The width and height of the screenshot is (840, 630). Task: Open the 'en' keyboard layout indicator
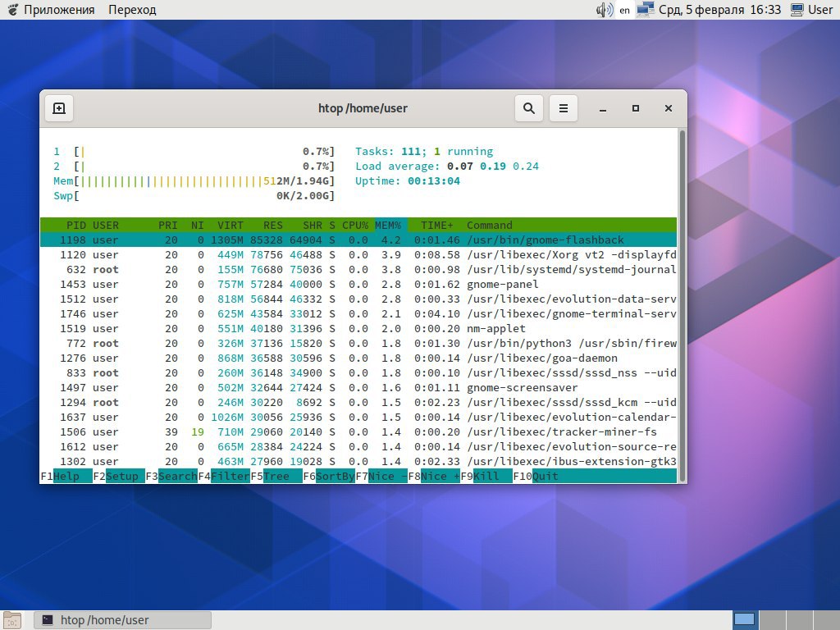click(x=624, y=10)
